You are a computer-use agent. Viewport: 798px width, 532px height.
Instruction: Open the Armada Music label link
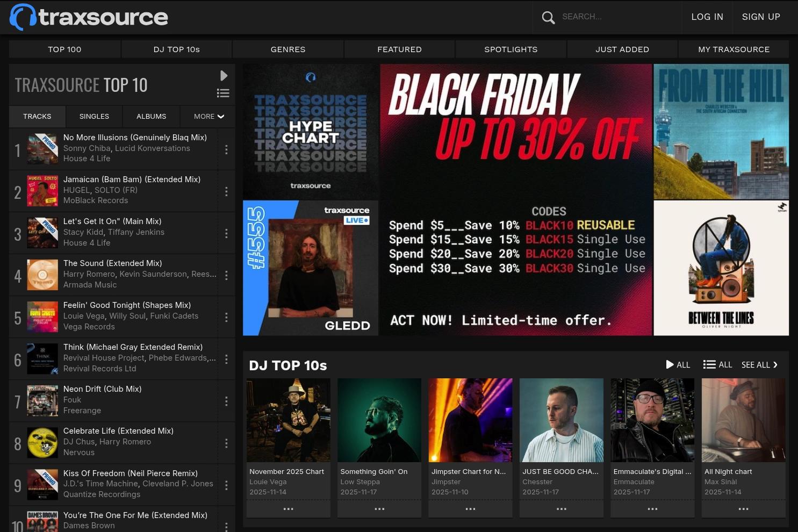[90, 285]
